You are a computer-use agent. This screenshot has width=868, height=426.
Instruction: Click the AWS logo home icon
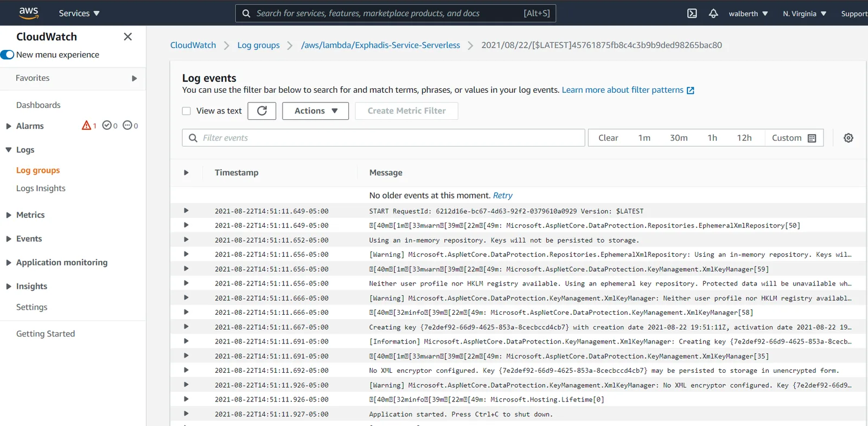(x=28, y=13)
